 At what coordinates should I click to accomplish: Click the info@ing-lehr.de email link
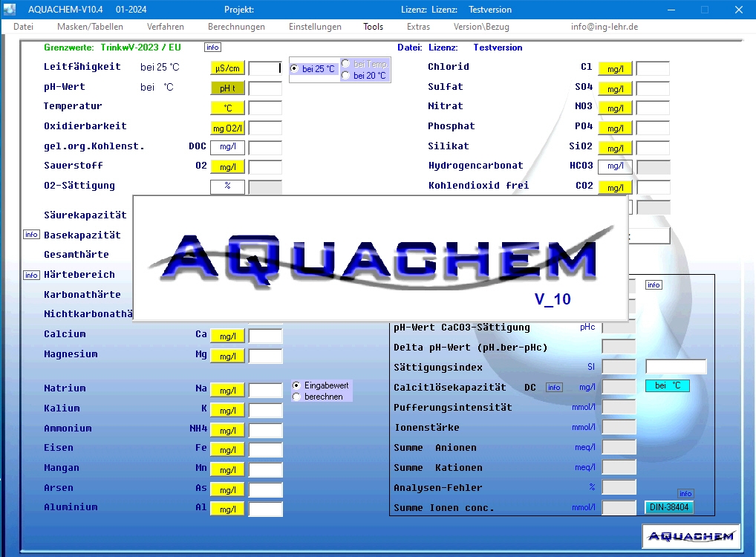[x=604, y=27]
